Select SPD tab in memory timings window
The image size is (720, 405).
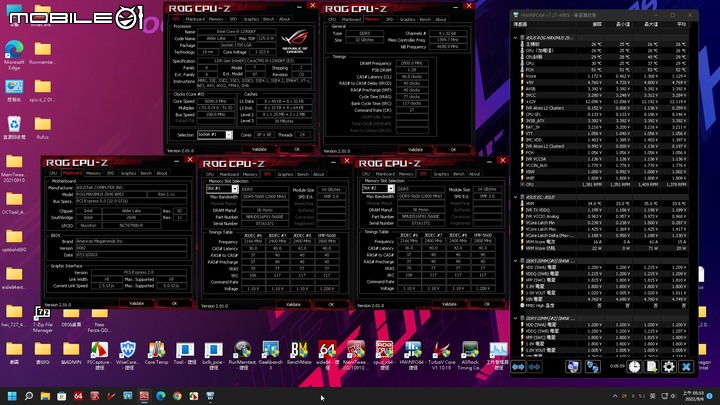(x=389, y=19)
